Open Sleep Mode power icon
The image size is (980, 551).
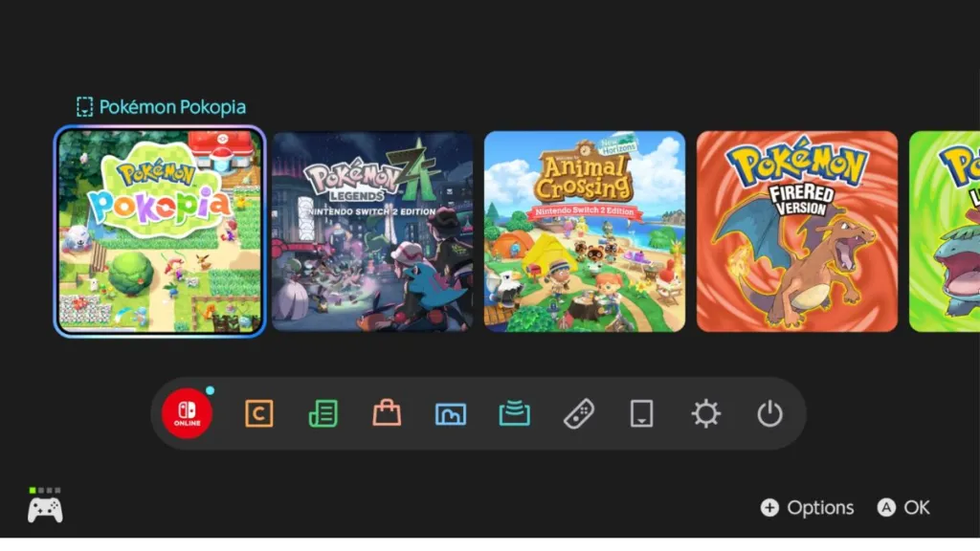coord(769,413)
